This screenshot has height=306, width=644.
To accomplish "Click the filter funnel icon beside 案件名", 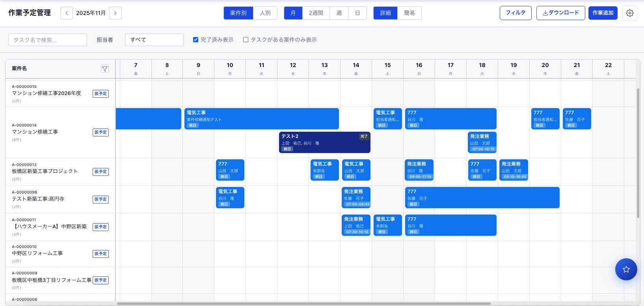I will [105, 69].
